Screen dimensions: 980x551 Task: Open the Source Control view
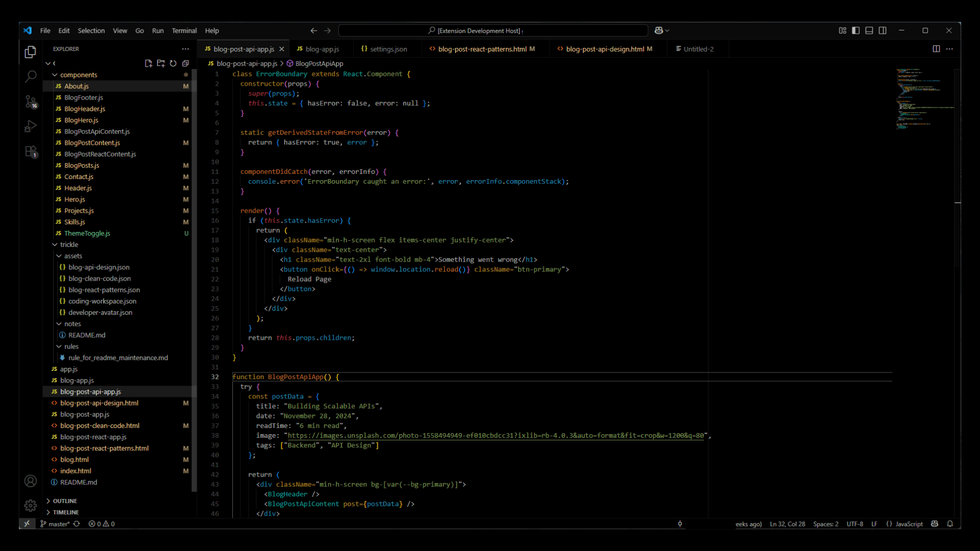click(x=30, y=102)
